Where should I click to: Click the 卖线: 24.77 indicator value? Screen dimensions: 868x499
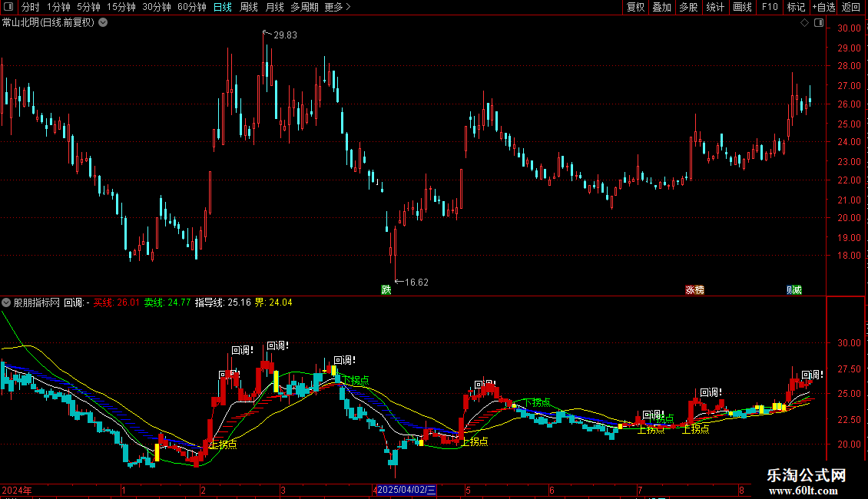pos(167,302)
